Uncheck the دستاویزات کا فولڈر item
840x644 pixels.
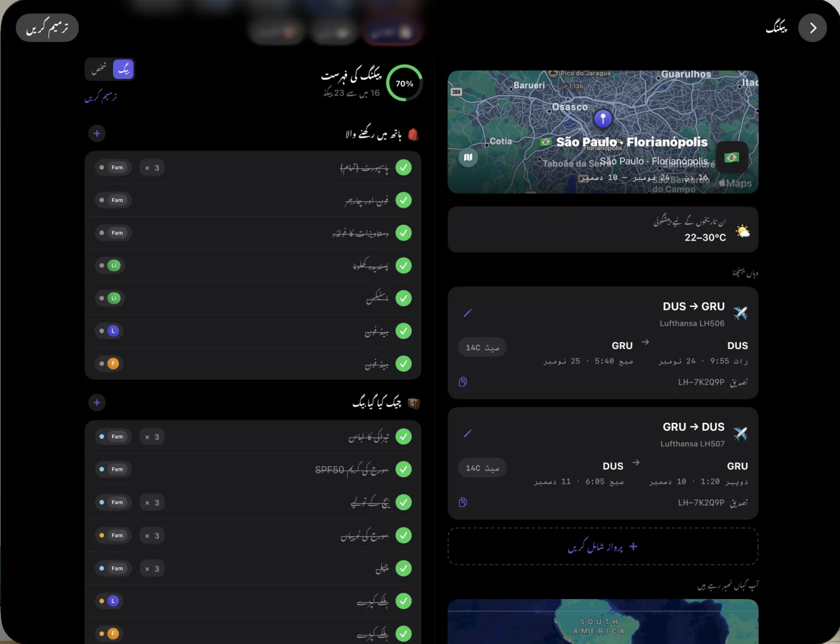click(404, 233)
